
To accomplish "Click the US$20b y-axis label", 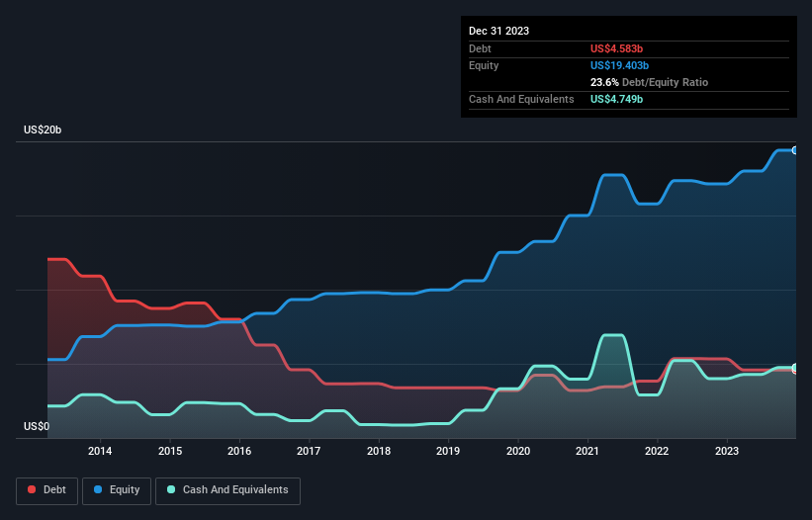I will (x=43, y=130).
